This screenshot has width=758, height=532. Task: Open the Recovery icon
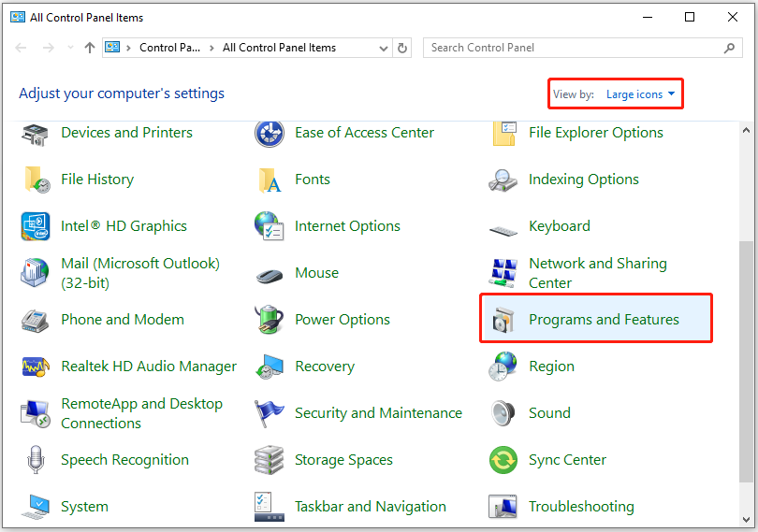pyautogui.click(x=270, y=367)
